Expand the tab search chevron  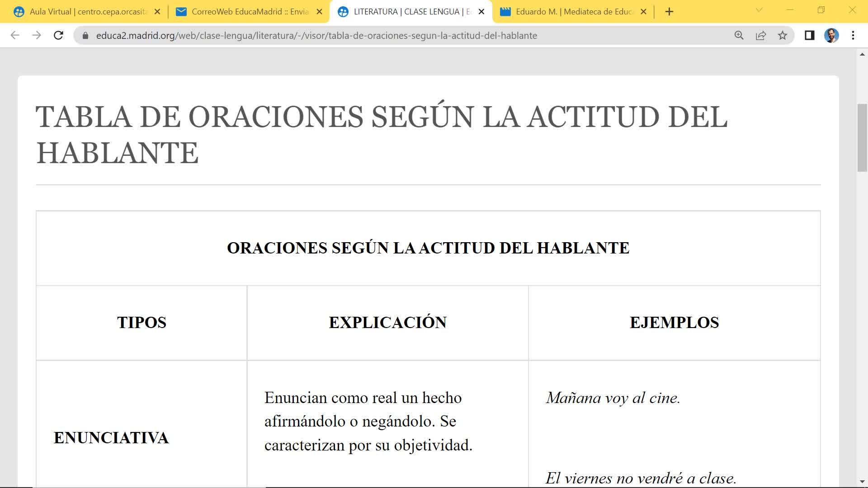(759, 10)
